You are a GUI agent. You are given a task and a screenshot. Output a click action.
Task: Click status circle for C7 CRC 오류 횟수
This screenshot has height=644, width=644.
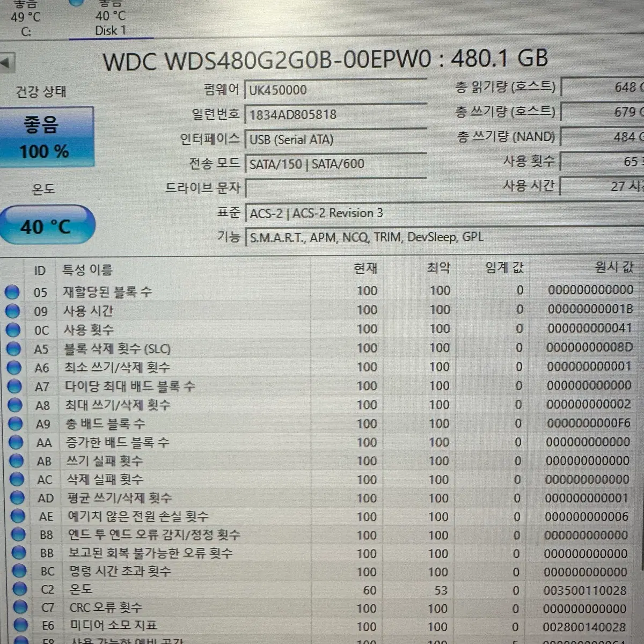(x=20, y=608)
